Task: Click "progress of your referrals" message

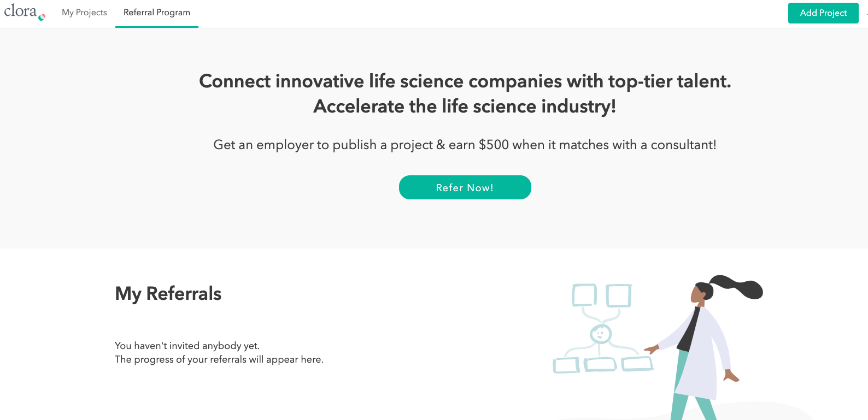Action: pyautogui.click(x=219, y=359)
